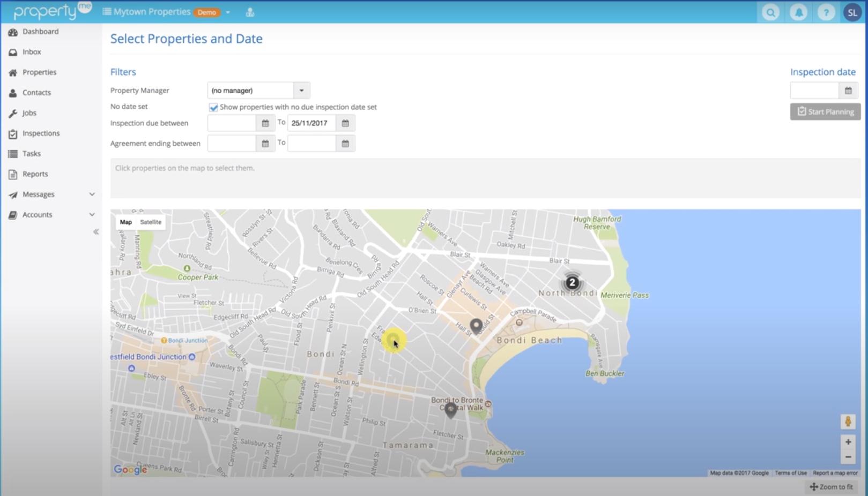
Task: Open the Mytown Properties portfolio dropdown
Action: [227, 12]
